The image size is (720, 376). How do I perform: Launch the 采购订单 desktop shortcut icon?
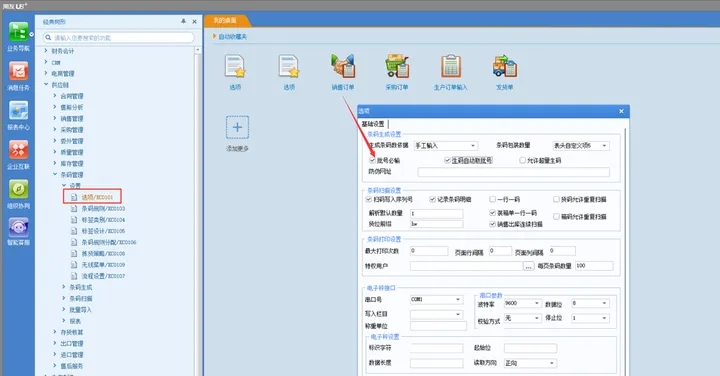click(397, 67)
